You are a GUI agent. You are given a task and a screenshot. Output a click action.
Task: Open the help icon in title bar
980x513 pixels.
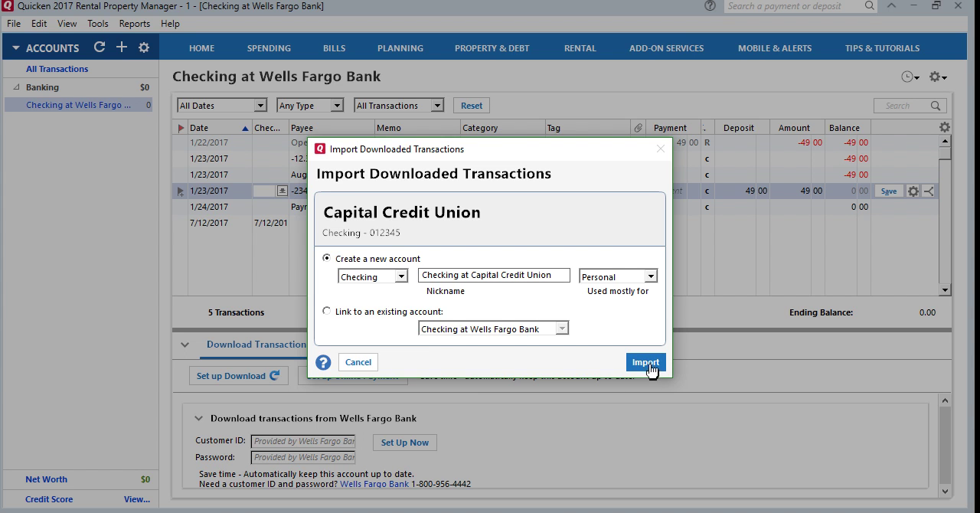pos(710,5)
